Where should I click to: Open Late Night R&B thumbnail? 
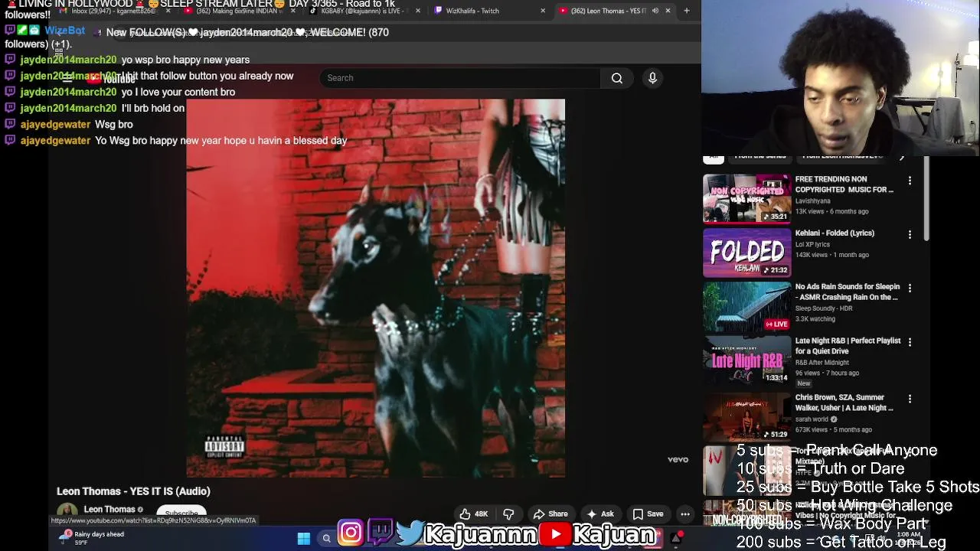coord(747,360)
